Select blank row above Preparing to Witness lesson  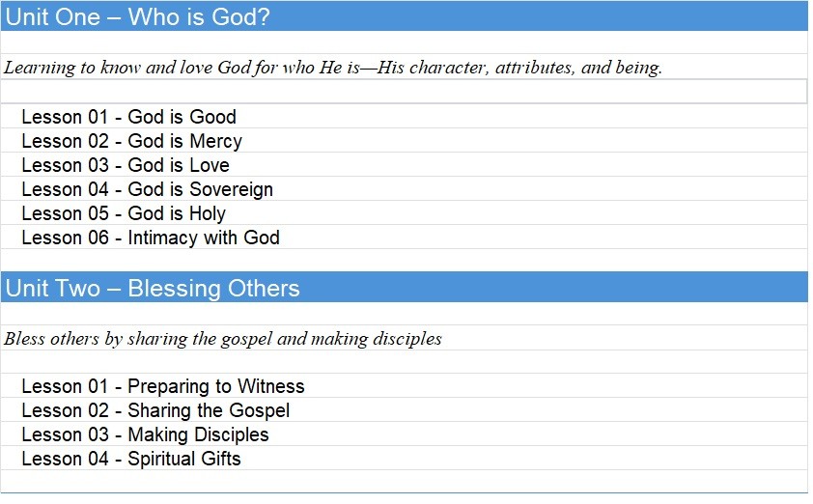[404, 362]
